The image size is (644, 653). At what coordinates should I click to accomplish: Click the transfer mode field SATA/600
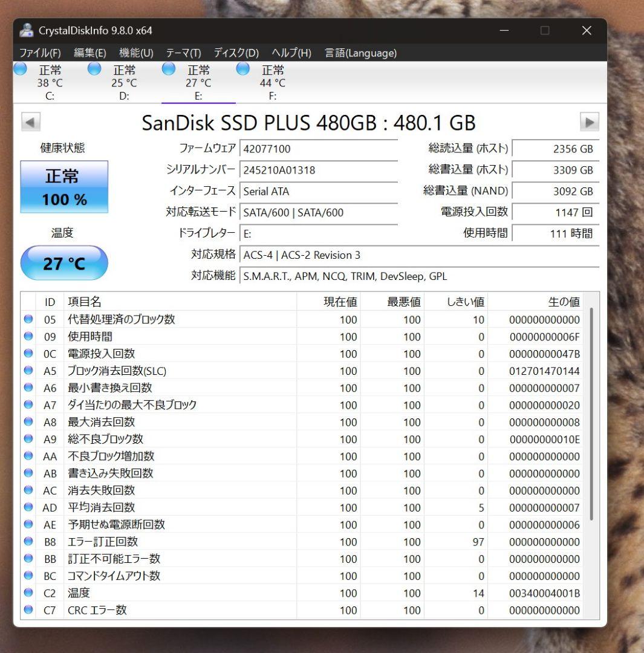pos(319,212)
